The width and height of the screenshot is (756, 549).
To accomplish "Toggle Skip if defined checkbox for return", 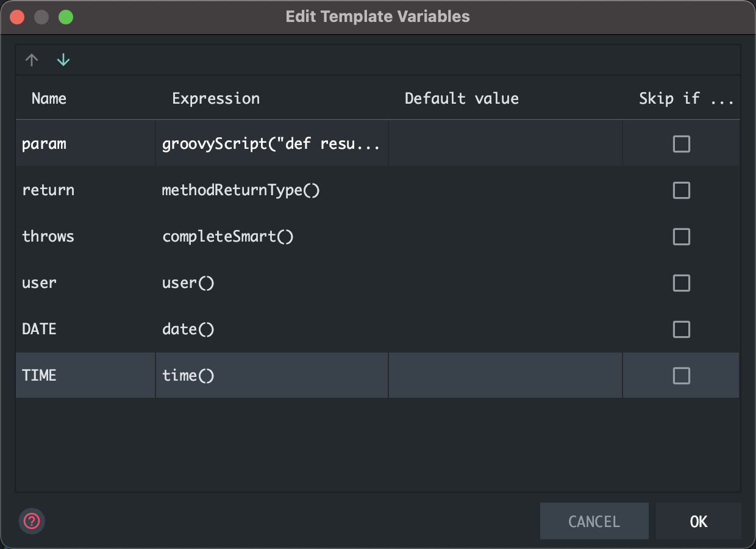I will pyautogui.click(x=681, y=190).
